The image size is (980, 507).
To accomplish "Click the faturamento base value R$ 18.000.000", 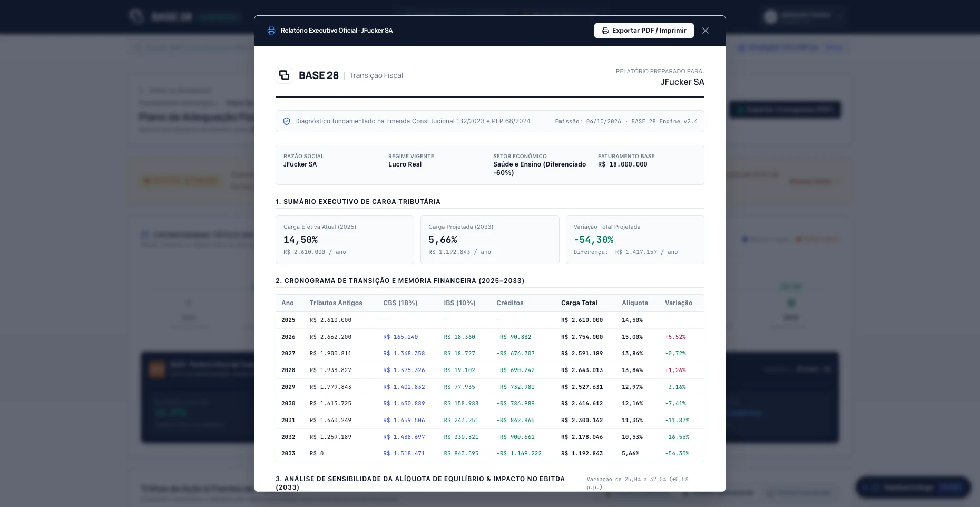I will 623,164.
